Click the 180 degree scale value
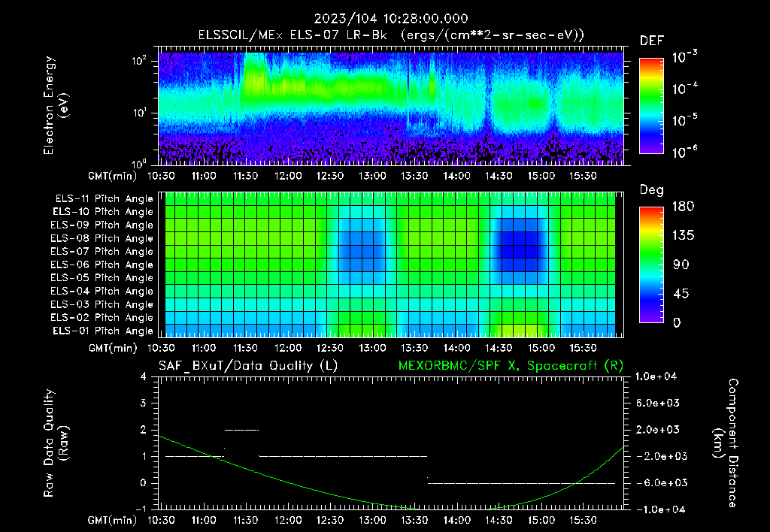Viewport: 770px width, 532px height. [x=683, y=206]
